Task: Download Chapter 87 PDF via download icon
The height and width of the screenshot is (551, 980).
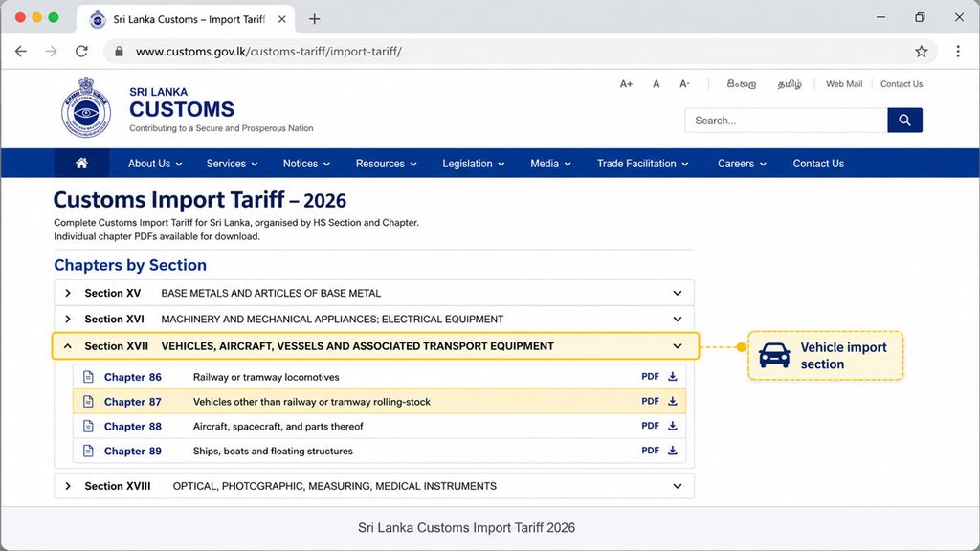Action: [x=673, y=401]
